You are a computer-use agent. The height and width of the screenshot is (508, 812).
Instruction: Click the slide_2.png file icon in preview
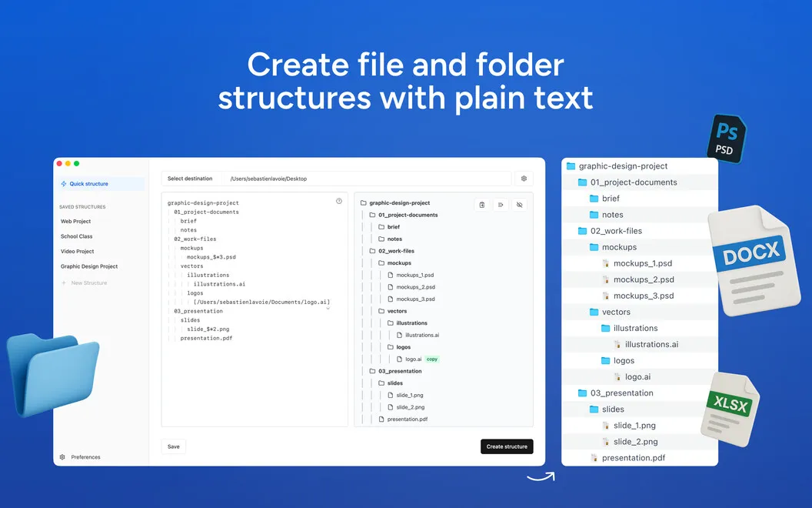coord(391,407)
